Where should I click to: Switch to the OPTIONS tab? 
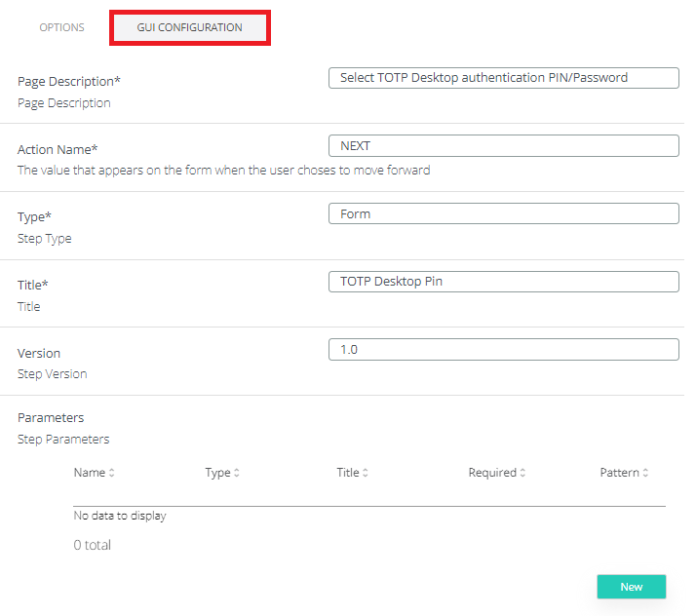(61, 27)
